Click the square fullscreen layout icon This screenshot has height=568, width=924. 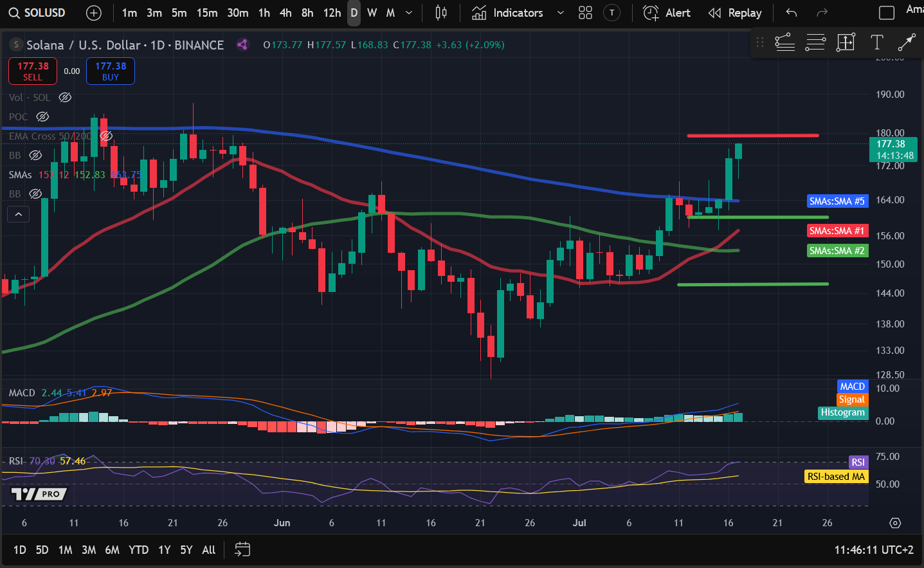pos(887,13)
